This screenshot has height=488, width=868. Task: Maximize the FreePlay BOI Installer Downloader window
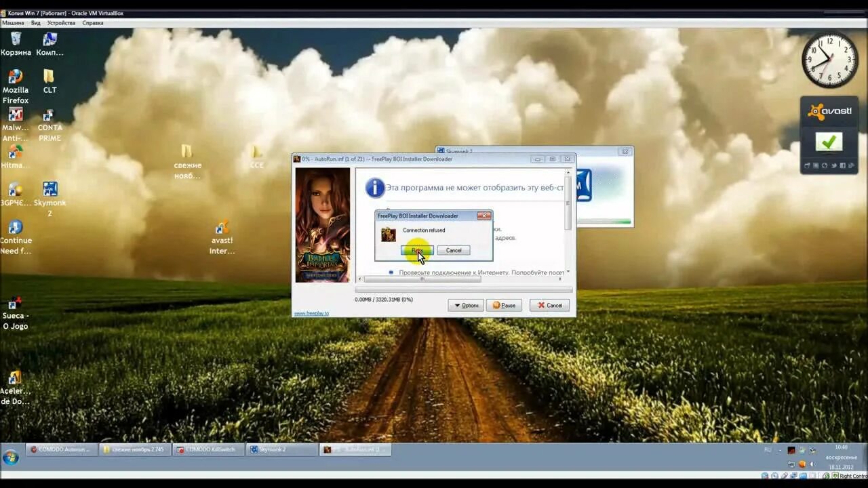[x=553, y=159]
